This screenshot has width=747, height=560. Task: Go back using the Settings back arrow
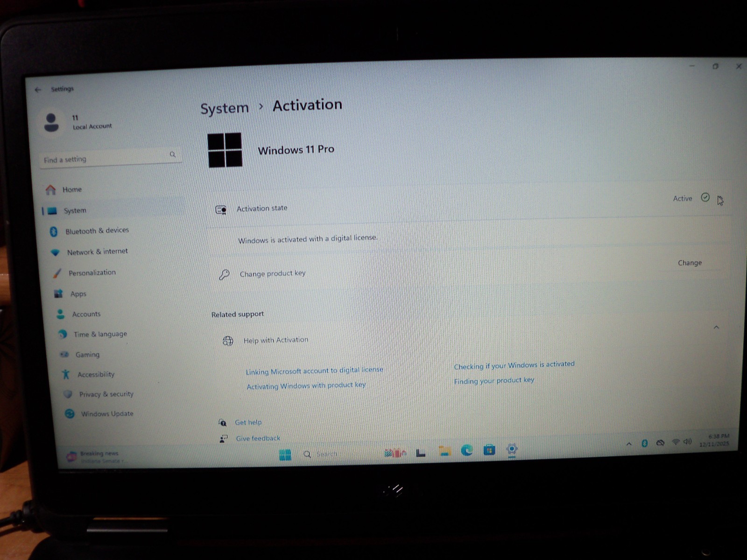coord(38,90)
